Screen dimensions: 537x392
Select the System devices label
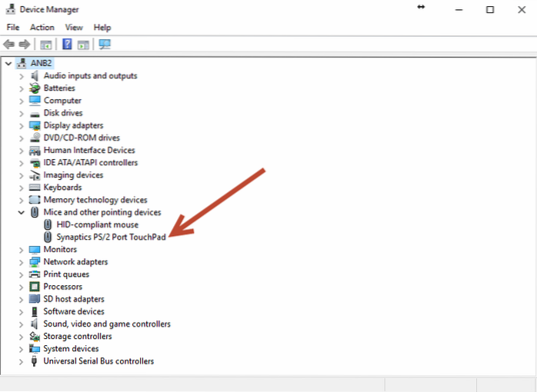click(71, 348)
